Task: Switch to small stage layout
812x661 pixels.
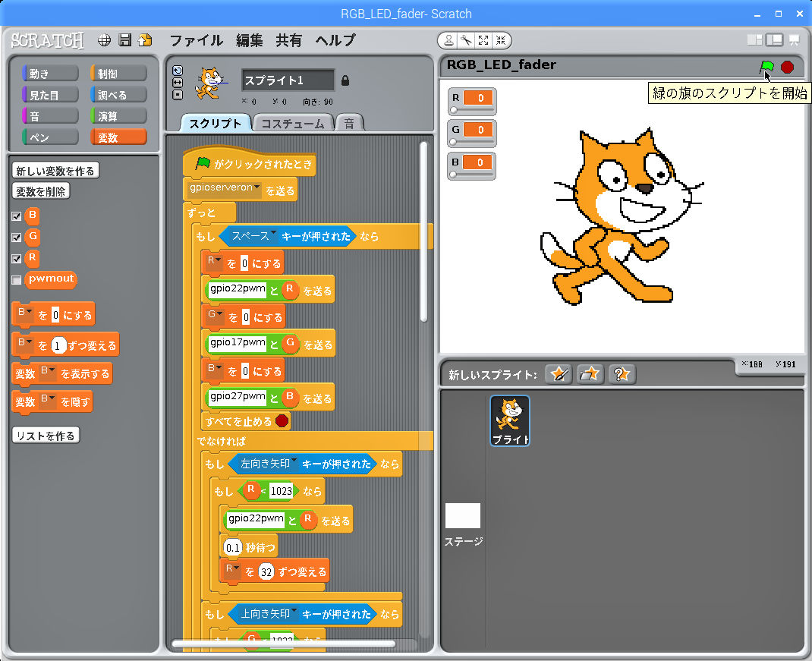Action: [x=754, y=40]
